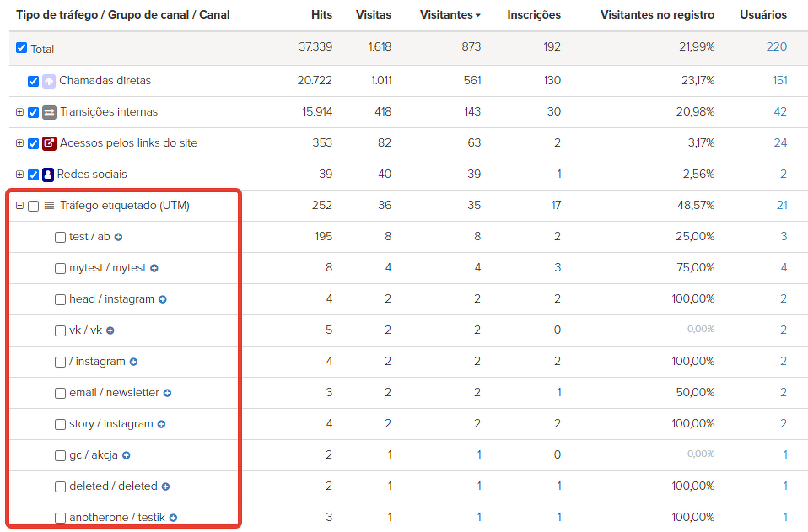Enable the Tráfego etiquetado (UTM) checkbox
The height and width of the screenshot is (532, 808).
(x=33, y=206)
